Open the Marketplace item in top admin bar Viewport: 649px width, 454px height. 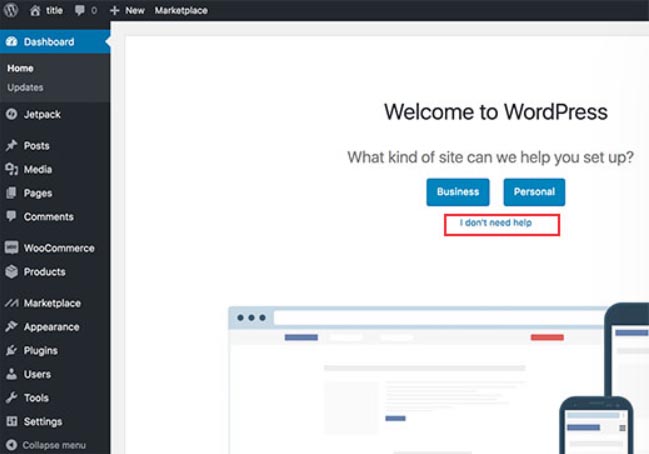coord(181,10)
